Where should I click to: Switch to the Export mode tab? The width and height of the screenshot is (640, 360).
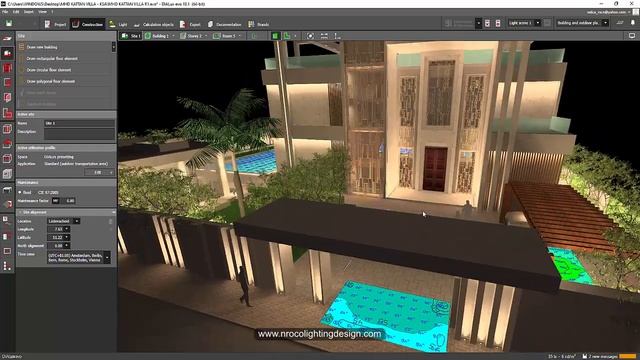point(190,24)
